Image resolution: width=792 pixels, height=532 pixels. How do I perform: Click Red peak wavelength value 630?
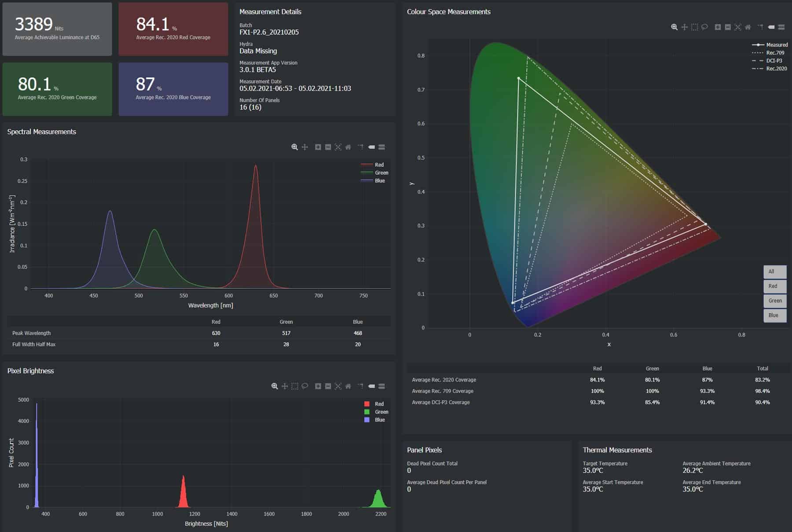click(216, 333)
